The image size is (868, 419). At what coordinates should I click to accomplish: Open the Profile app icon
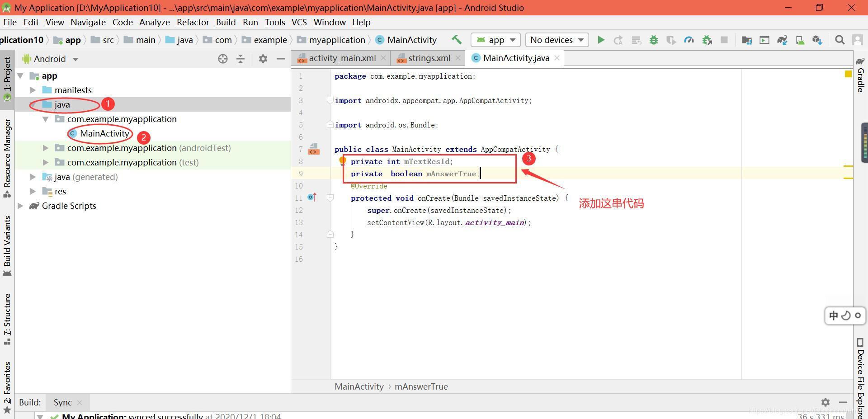pos(689,40)
